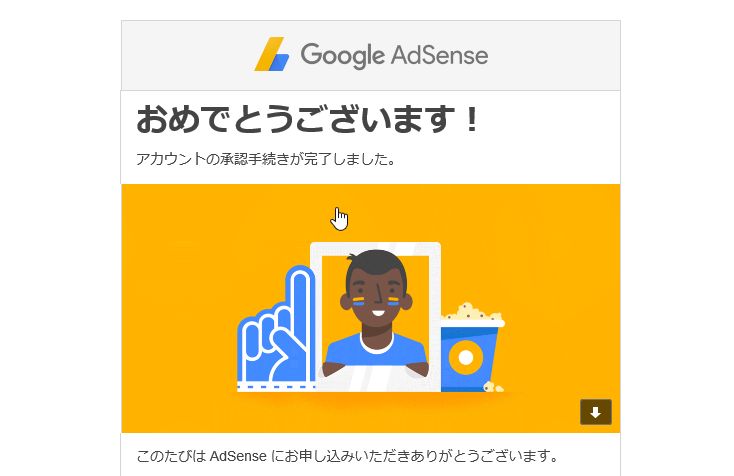734x476 pixels.
Task: Click the fan's blue jersey
Action: [x=376, y=350]
